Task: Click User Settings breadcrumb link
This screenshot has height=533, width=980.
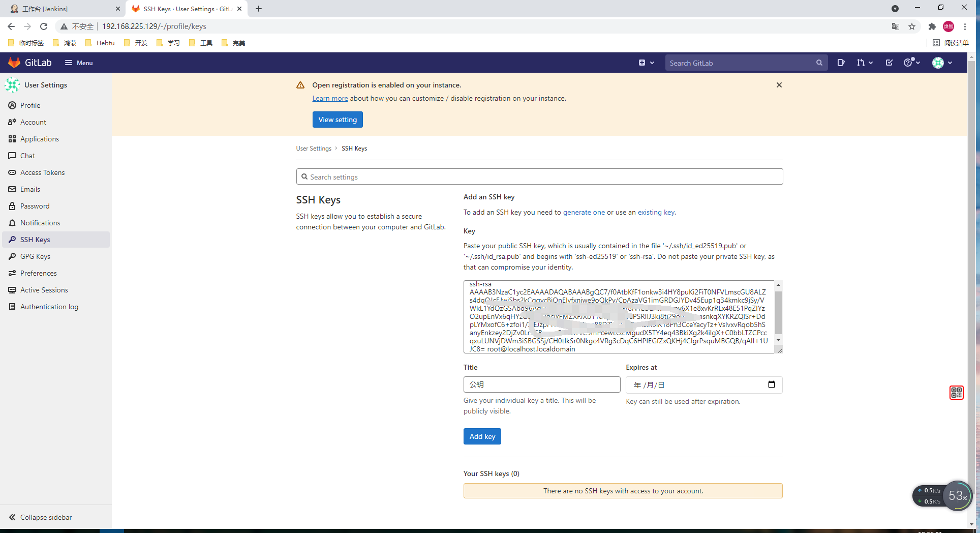Action: click(314, 149)
